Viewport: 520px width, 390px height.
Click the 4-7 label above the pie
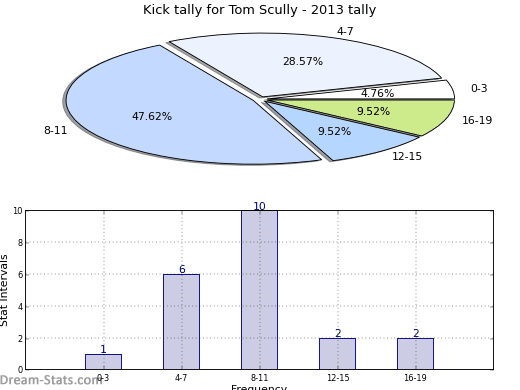[345, 31]
